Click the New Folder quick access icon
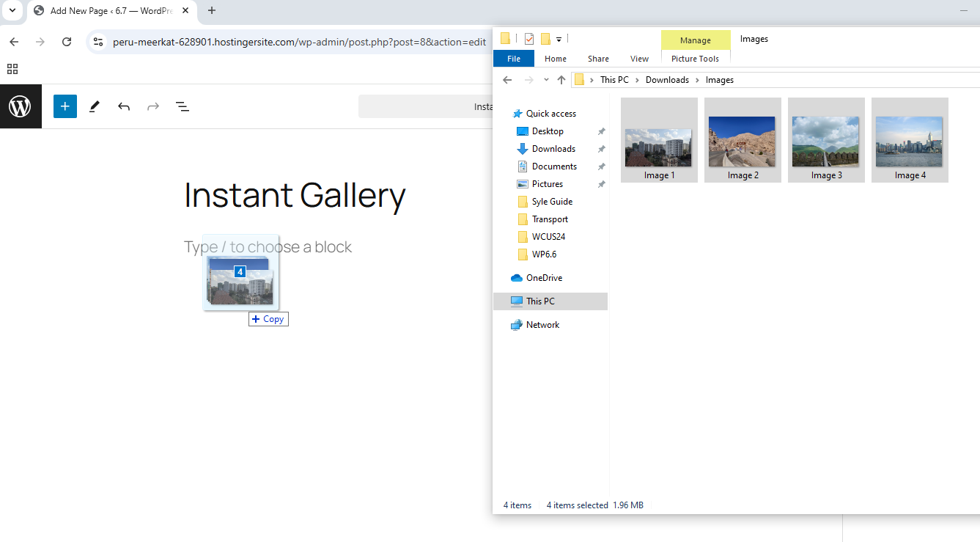This screenshot has width=980, height=542. [545, 38]
